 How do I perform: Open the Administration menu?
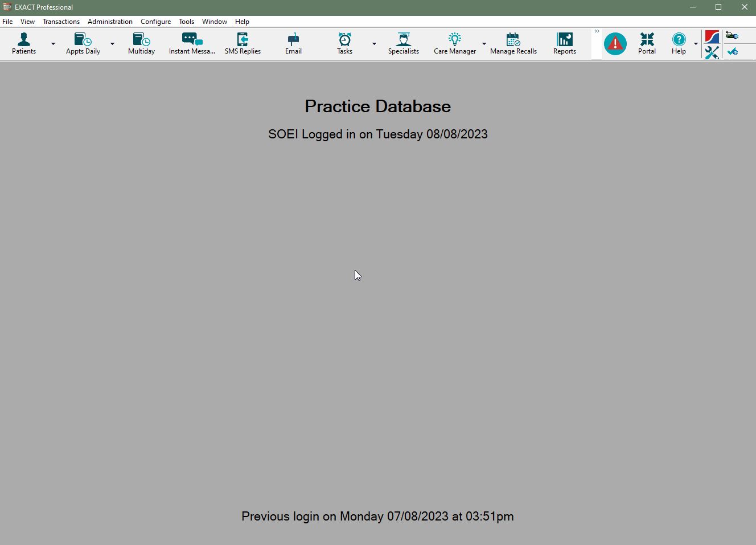(x=110, y=21)
